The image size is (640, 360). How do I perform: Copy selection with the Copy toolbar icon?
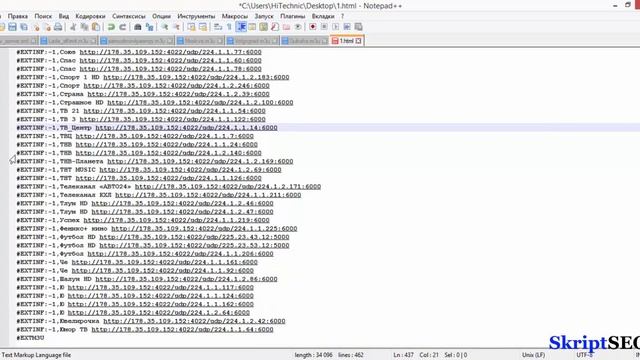(x=84, y=27)
